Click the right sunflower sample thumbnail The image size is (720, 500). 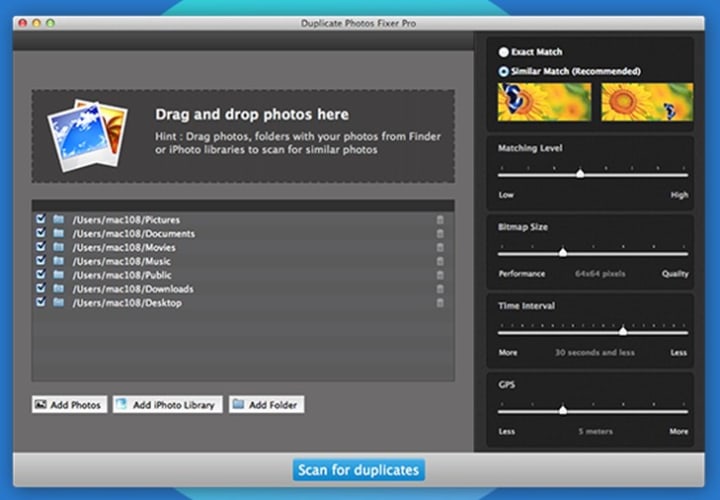point(647,102)
